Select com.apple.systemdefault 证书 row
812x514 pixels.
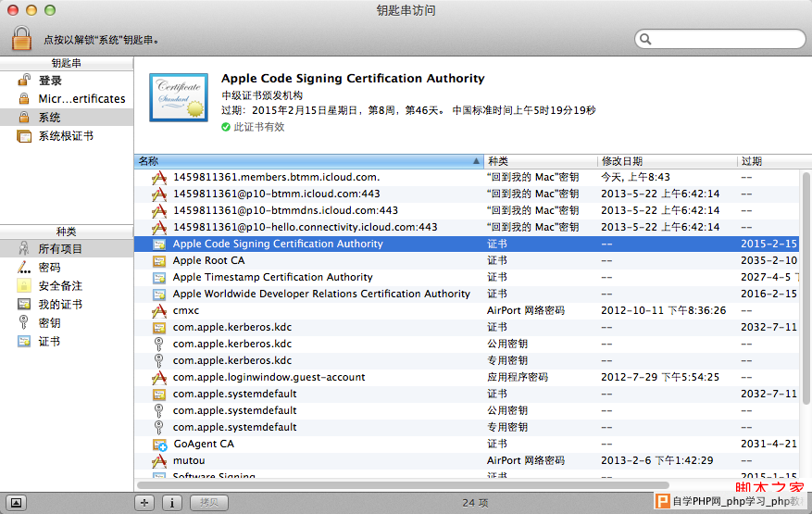click(x=466, y=394)
